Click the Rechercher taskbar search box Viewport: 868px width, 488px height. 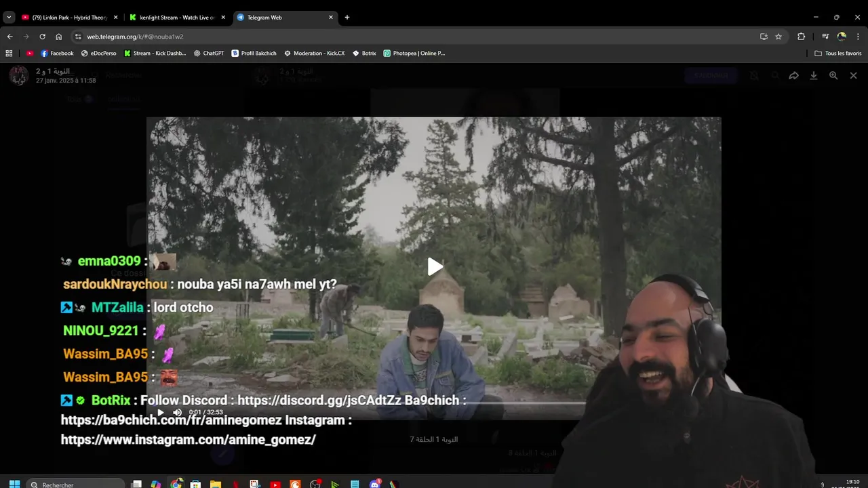[x=77, y=485]
